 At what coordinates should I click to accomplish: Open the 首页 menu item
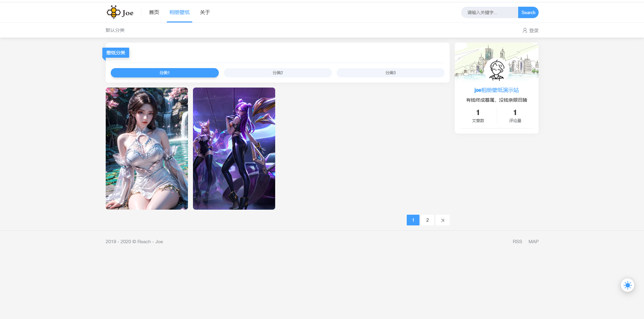[x=154, y=12]
